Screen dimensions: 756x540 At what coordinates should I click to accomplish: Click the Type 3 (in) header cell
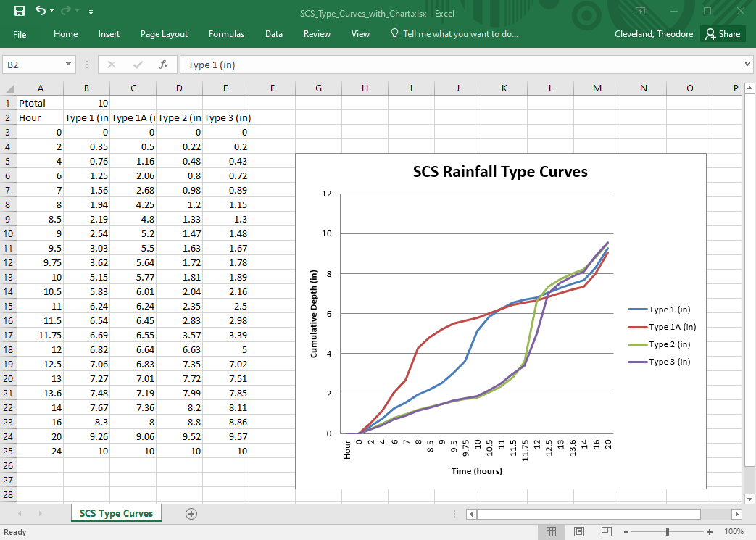coord(225,117)
